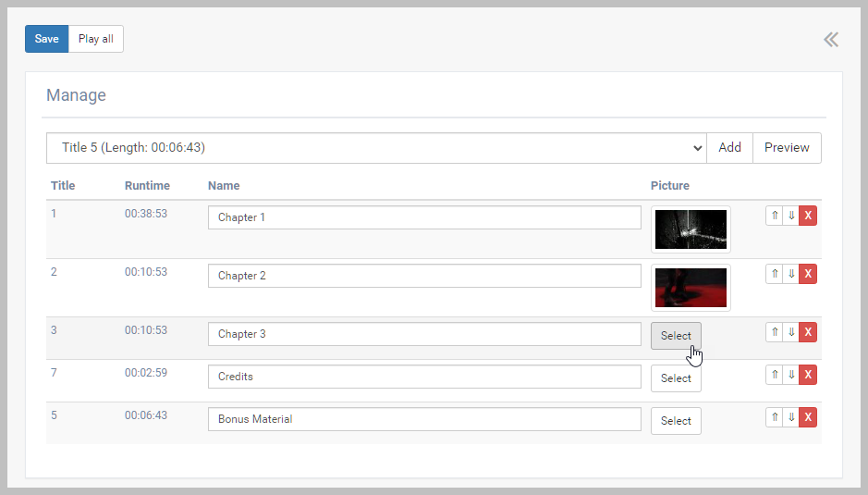Move Credits row up
Viewport: 868px width, 495px height.
[775, 375]
